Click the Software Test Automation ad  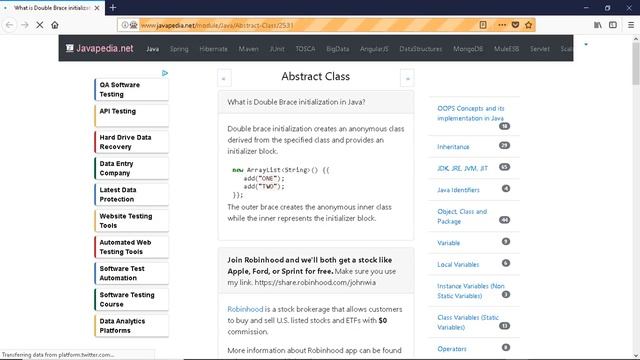[x=131, y=273]
